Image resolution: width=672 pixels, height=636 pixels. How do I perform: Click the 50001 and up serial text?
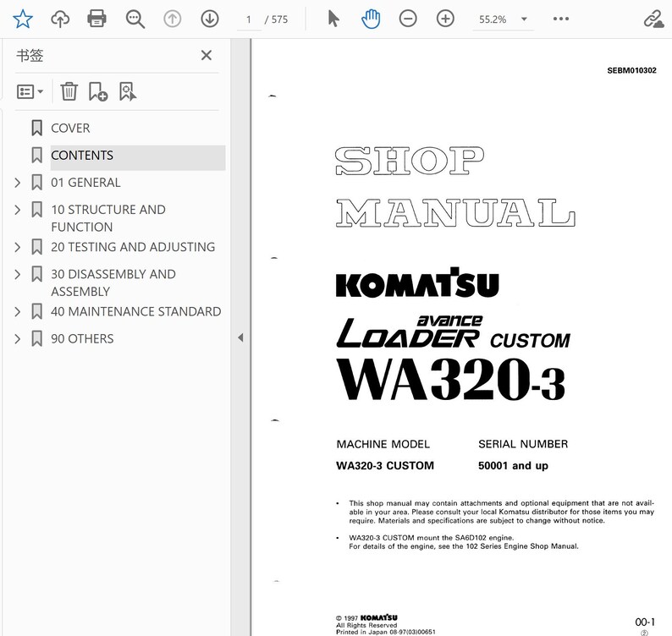[513, 465]
